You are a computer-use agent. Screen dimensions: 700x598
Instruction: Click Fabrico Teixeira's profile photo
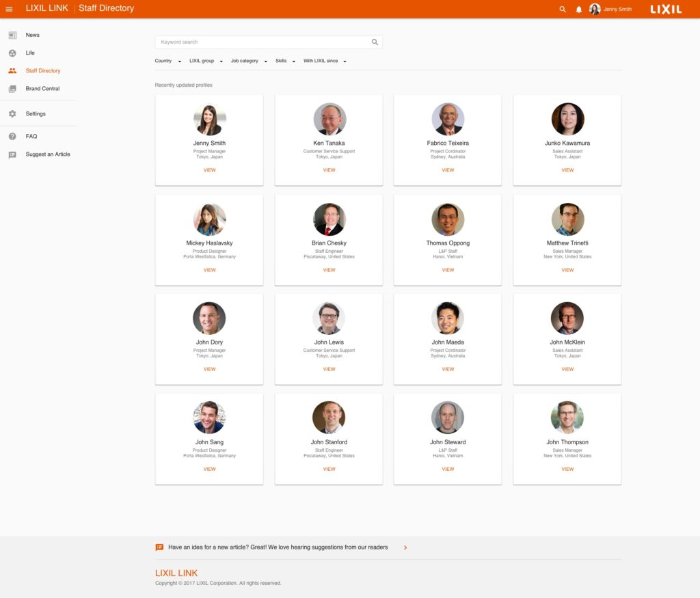pyautogui.click(x=448, y=119)
